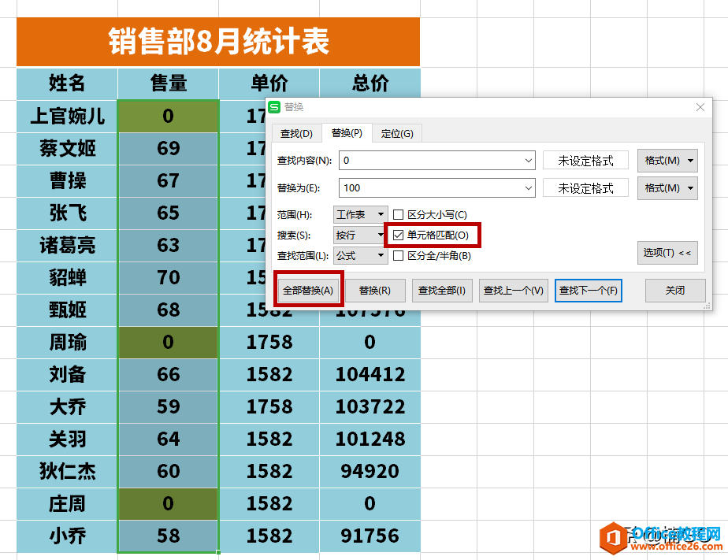Click into the 替换为 input field
The image size is (728, 560).
[x=431, y=188]
